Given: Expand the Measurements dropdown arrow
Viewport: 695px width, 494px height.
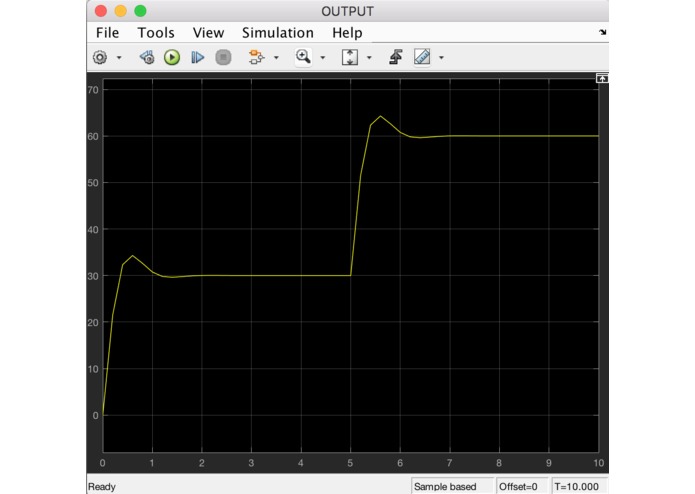Looking at the screenshot, I should [441, 58].
